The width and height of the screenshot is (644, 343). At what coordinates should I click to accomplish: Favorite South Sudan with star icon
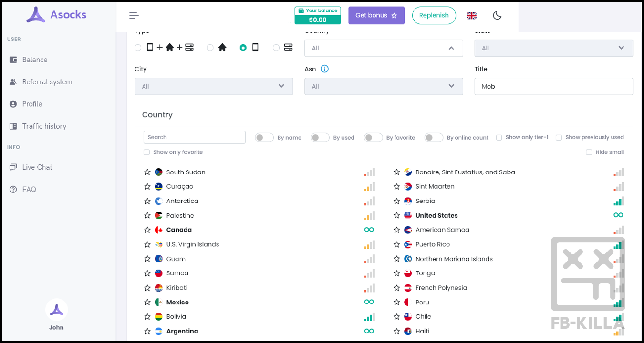(147, 172)
